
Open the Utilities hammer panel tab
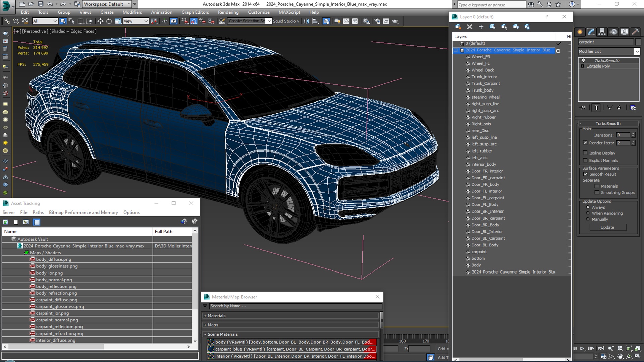[x=635, y=32]
